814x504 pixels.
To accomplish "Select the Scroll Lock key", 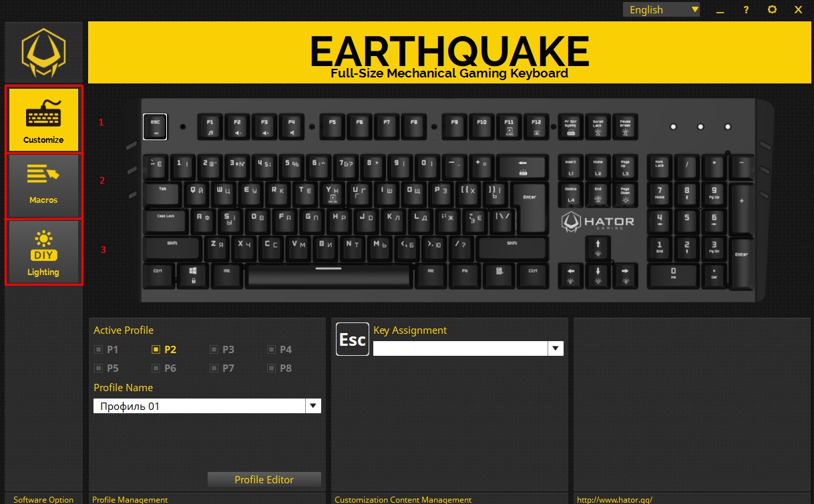I will point(598,127).
